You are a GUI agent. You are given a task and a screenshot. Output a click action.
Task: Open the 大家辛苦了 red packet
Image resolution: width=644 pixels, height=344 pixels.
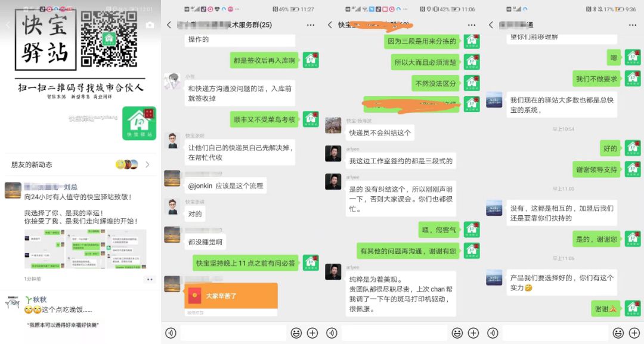coord(231,296)
